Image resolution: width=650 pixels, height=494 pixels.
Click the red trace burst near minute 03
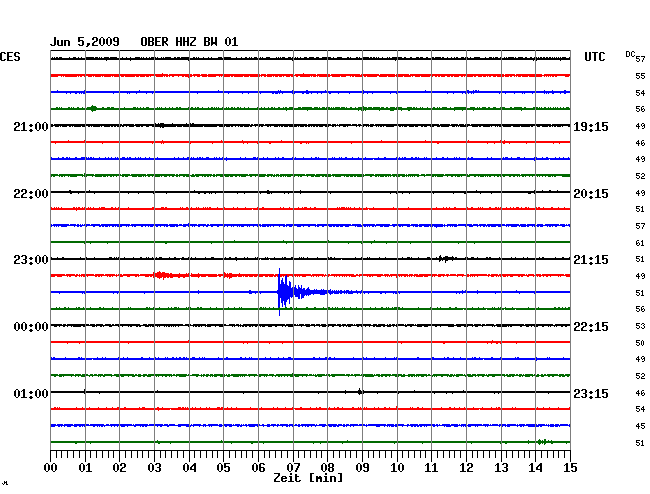coord(162,275)
